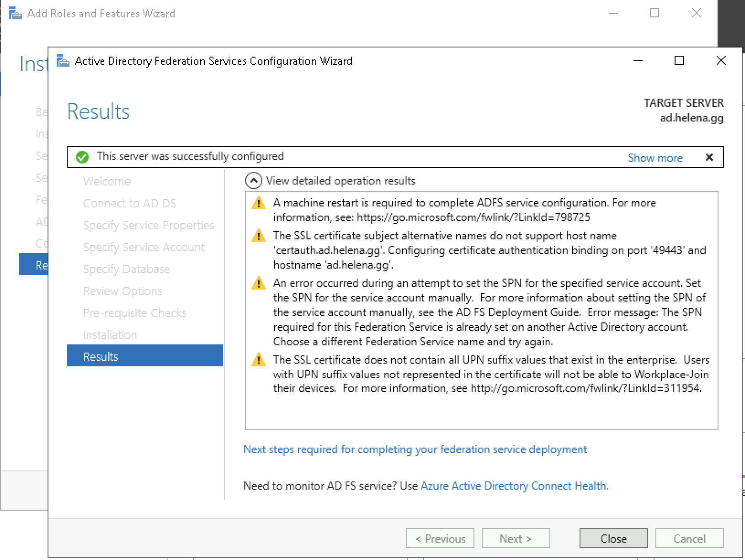Click the Add Roles and Features Wizard icon
Image resolution: width=745 pixels, height=560 pixels.
15,13
